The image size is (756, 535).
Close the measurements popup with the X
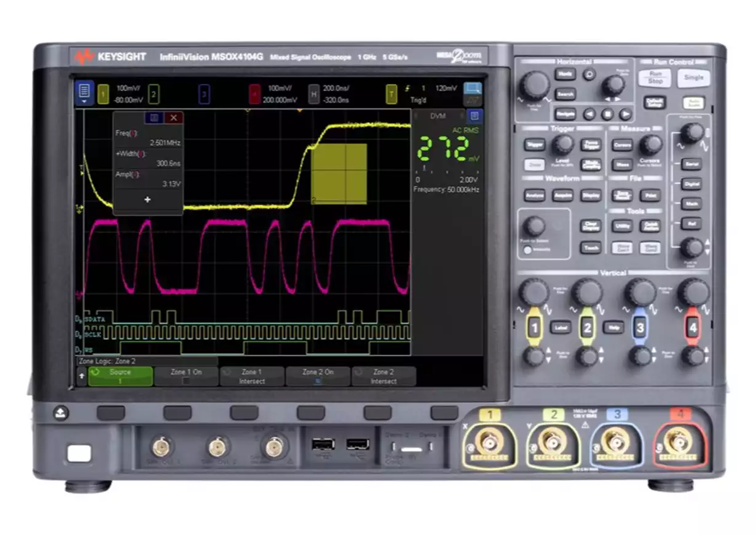click(x=174, y=117)
